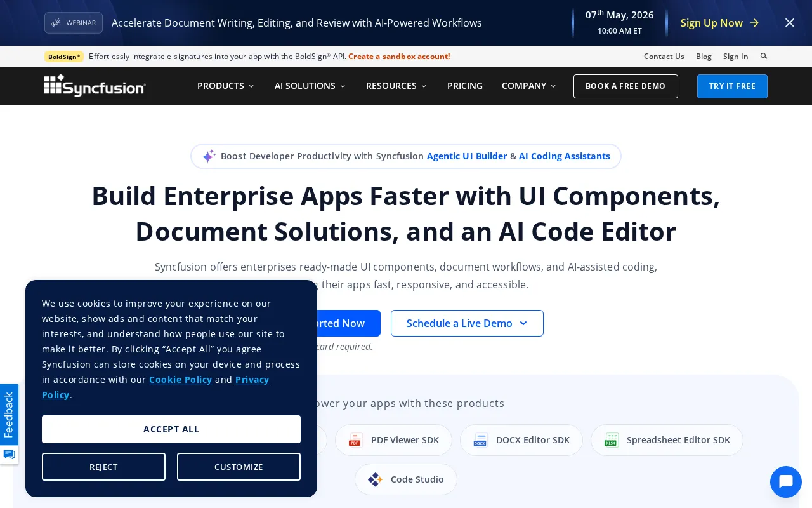
Task: Click the Syncfusion logo
Action: pyautogui.click(x=95, y=86)
